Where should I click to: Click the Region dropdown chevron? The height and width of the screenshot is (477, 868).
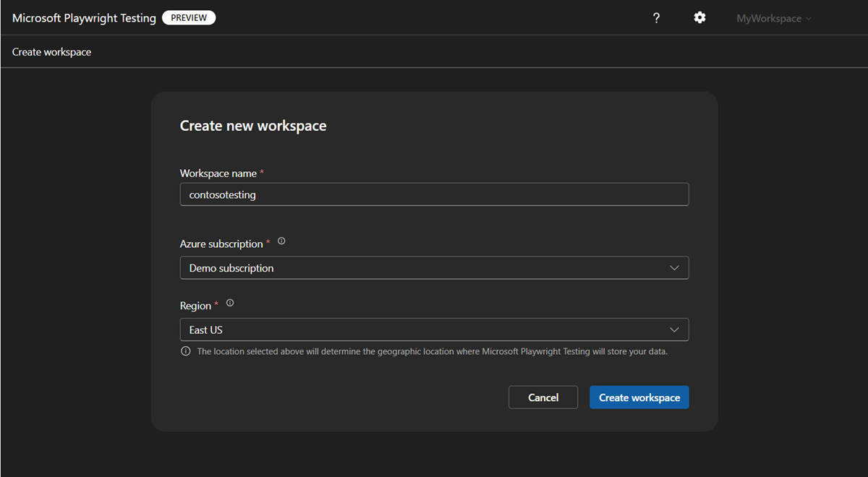point(674,330)
